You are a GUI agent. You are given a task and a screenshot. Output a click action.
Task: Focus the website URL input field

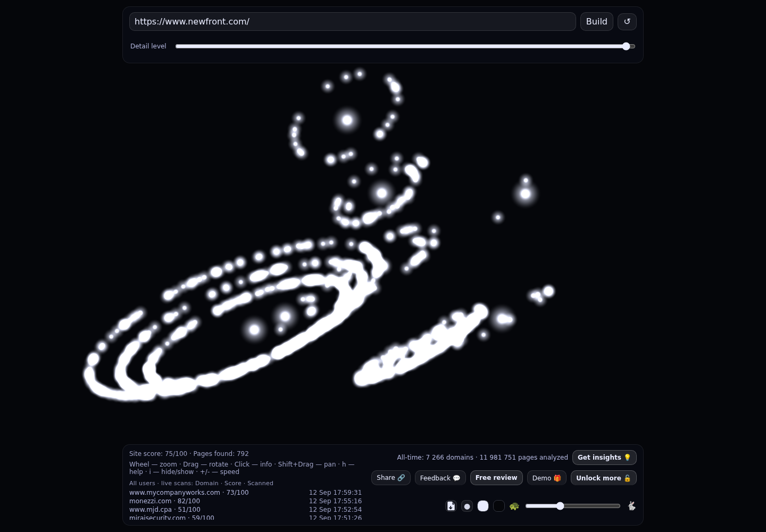pos(353,22)
